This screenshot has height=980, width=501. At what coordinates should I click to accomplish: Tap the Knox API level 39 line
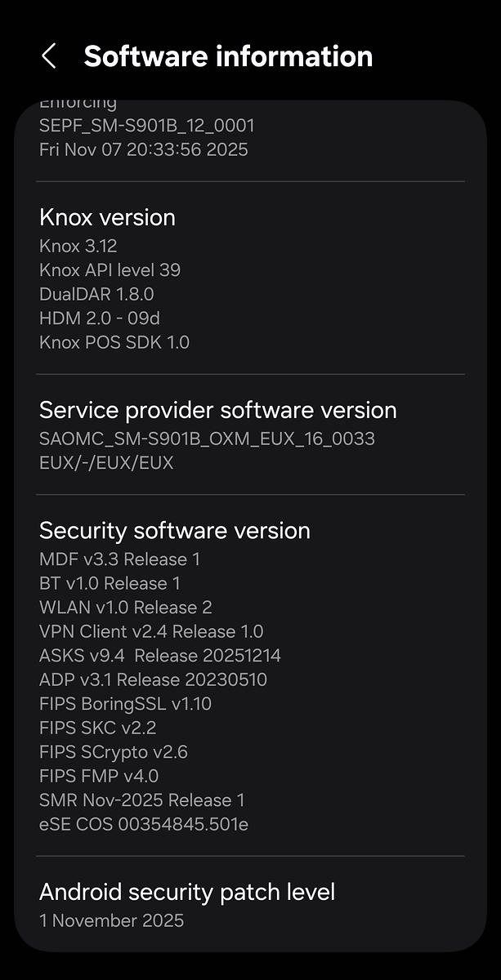coord(110,269)
